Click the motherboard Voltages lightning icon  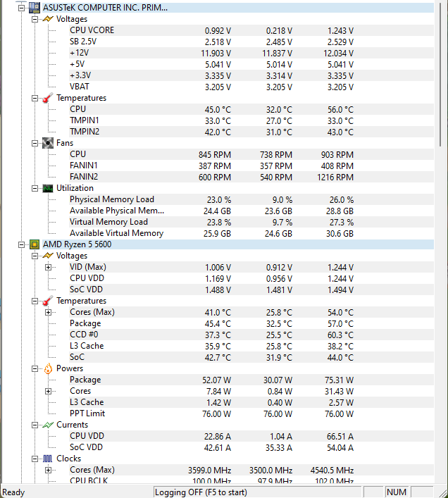pos(48,19)
